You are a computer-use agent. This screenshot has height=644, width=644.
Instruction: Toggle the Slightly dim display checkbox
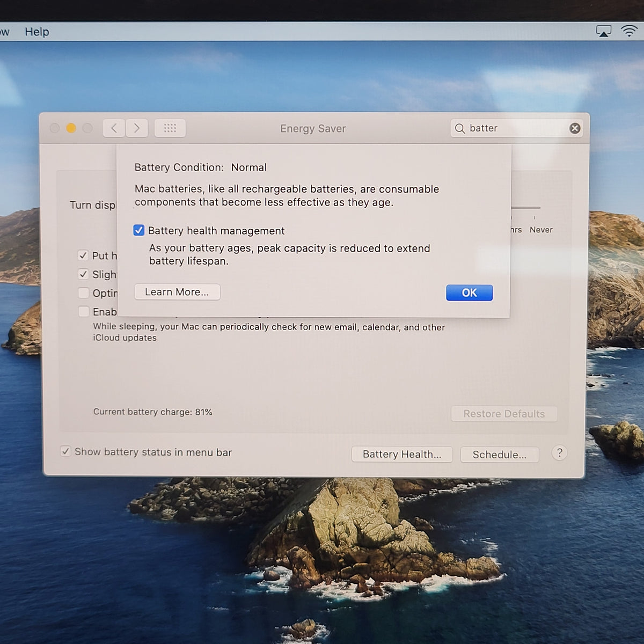tap(83, 274)
